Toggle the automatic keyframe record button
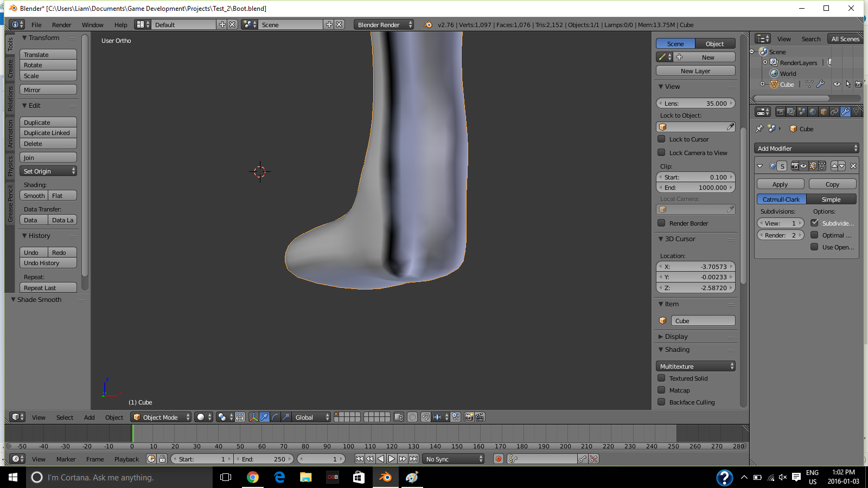Image resolution: width=868 pixels, height=488 pixels. click(499, 459)
